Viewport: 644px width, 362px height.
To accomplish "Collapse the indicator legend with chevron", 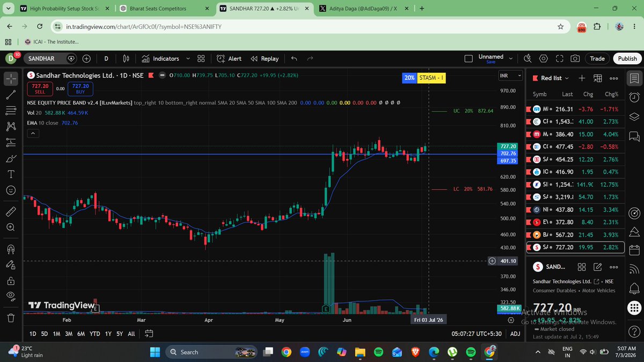I will point(32,133).
